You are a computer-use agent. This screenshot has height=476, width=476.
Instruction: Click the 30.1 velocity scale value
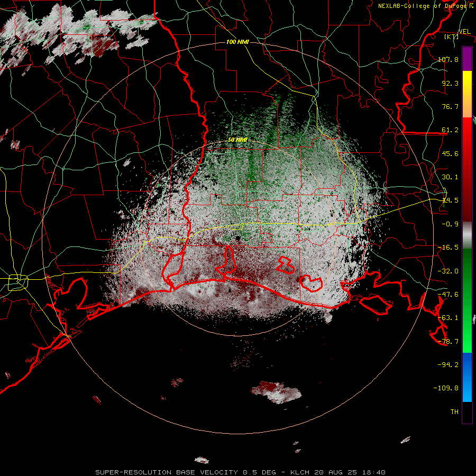450,177
